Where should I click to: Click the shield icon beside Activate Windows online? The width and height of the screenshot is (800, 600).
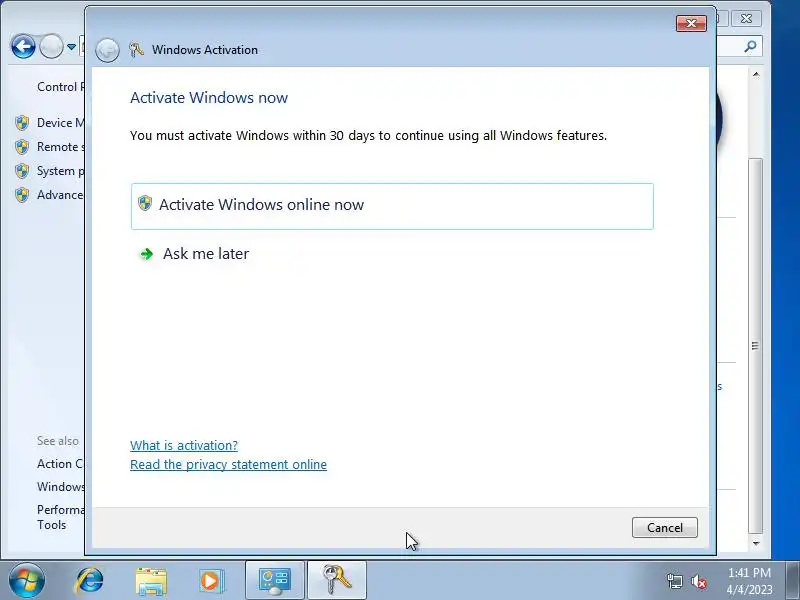145,203
